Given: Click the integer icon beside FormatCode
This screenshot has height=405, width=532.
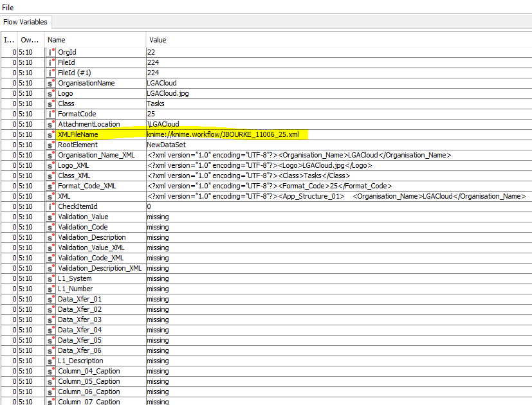Looking at the screenshot, I should click(51, 114).
